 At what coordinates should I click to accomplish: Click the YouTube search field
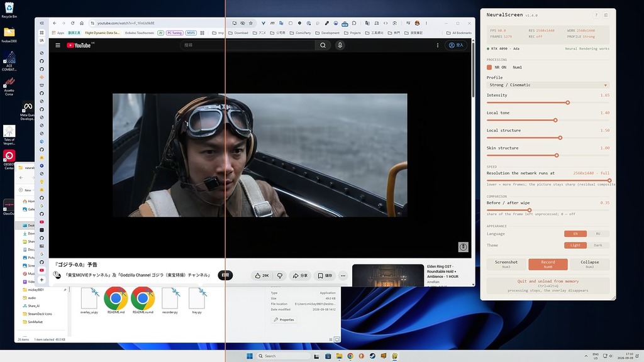pos(248,45)
